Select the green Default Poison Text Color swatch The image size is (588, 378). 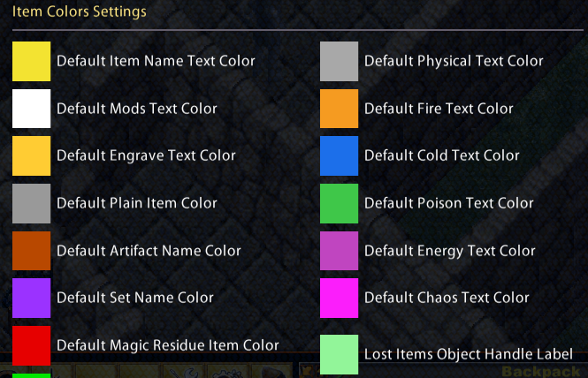(339, 203)
